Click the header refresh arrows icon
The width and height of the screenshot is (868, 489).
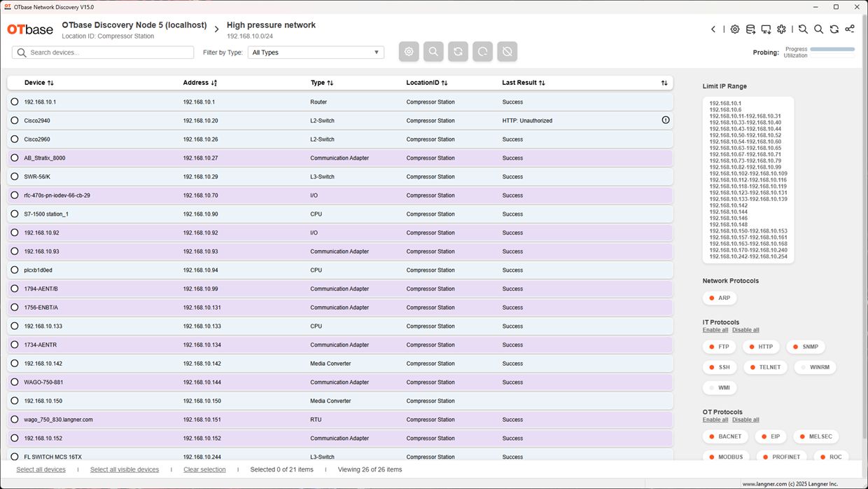click(x=834, y=29)
